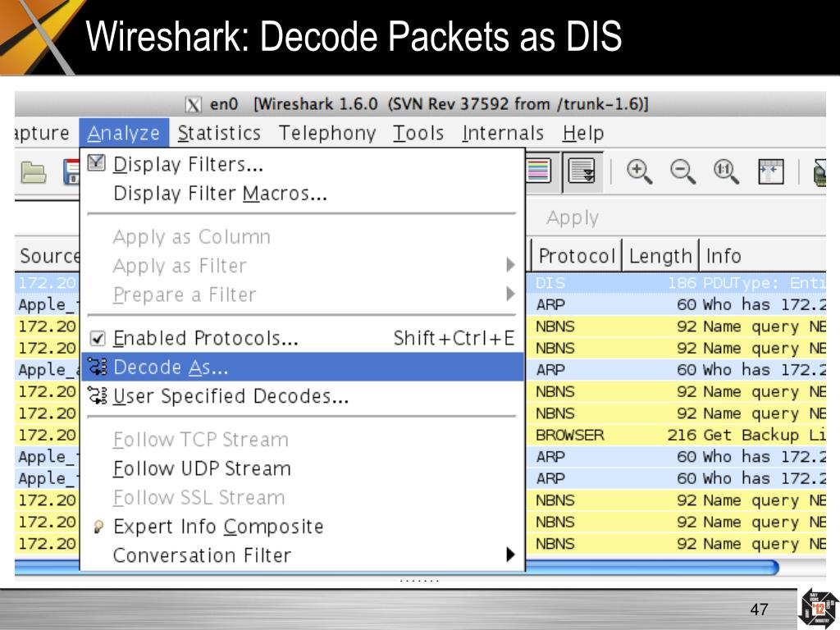Open the Internals menu
Viewport: 840px width, 630px height.
503,133
